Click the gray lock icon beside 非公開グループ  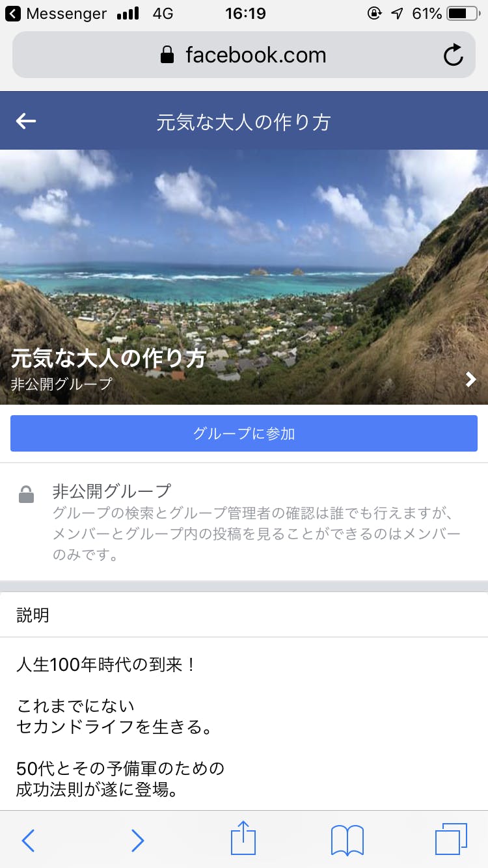tap(26, 495)
